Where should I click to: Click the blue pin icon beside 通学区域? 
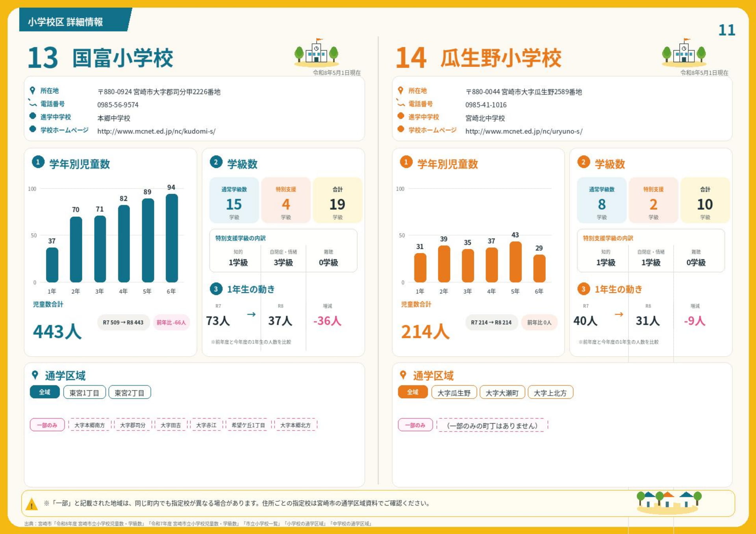pos(35,375)
